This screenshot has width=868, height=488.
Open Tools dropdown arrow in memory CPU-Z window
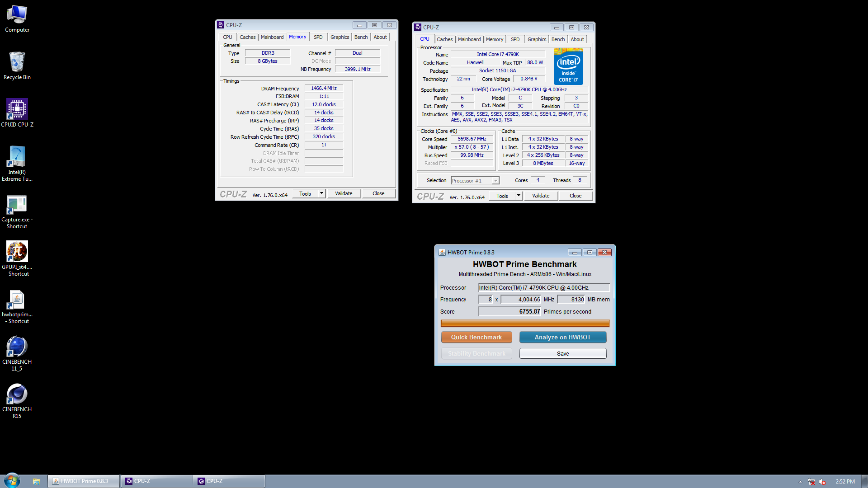coord(321,193)
